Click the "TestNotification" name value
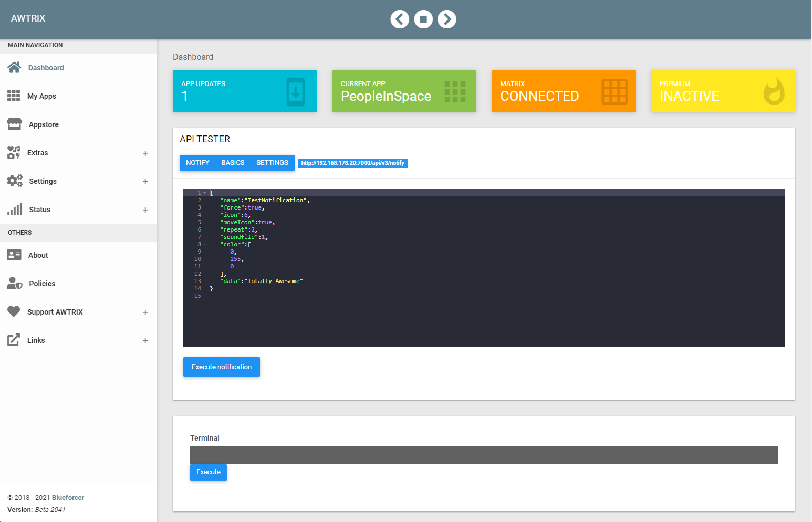The height and width of the screenshot is (522, 812). (276, 201)
